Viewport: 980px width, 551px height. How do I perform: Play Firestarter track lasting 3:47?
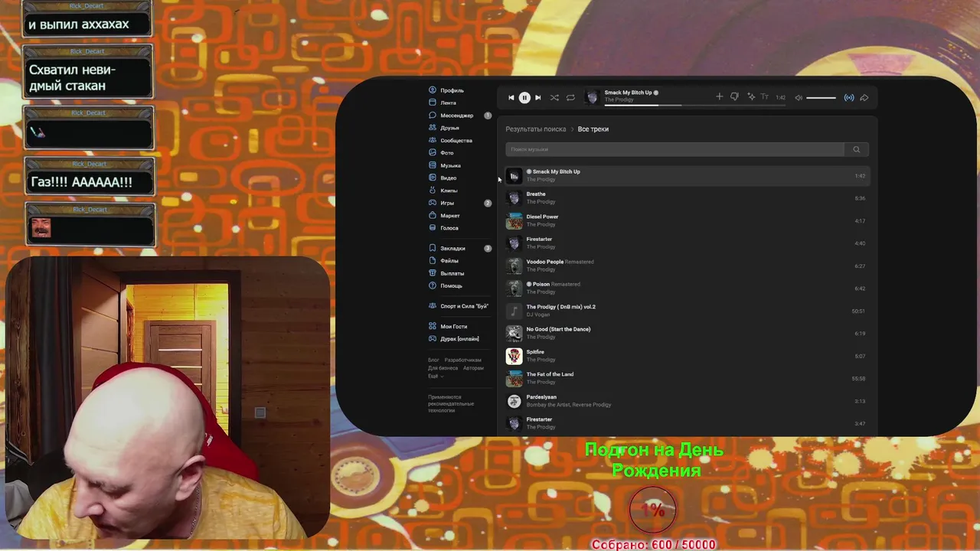click(687, 423)
